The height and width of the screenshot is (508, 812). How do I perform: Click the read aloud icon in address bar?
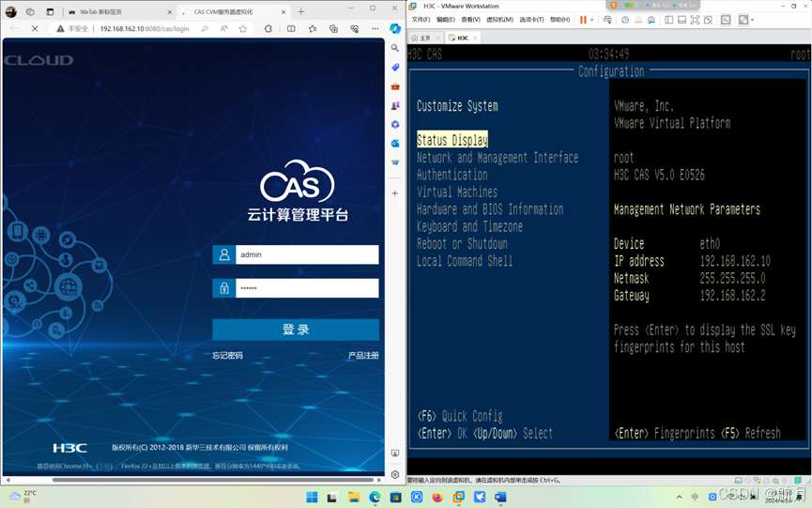click(x=223, y=28)
